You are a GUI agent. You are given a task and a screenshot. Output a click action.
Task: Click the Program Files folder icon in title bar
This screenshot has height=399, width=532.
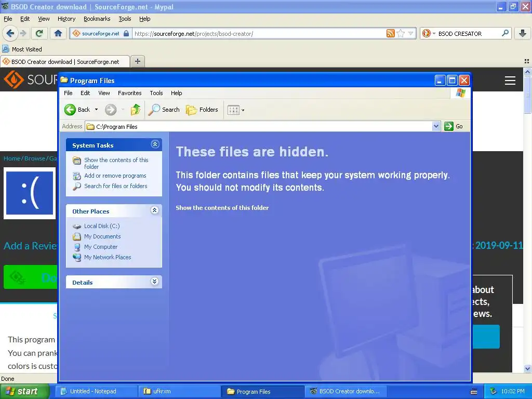point(64,80)
